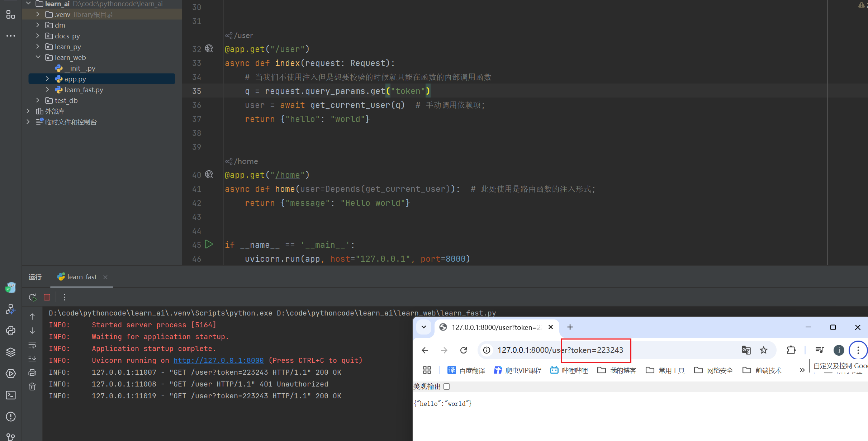Open the Terminal tool window icon

pyautogui.click(x=11, y=395)
